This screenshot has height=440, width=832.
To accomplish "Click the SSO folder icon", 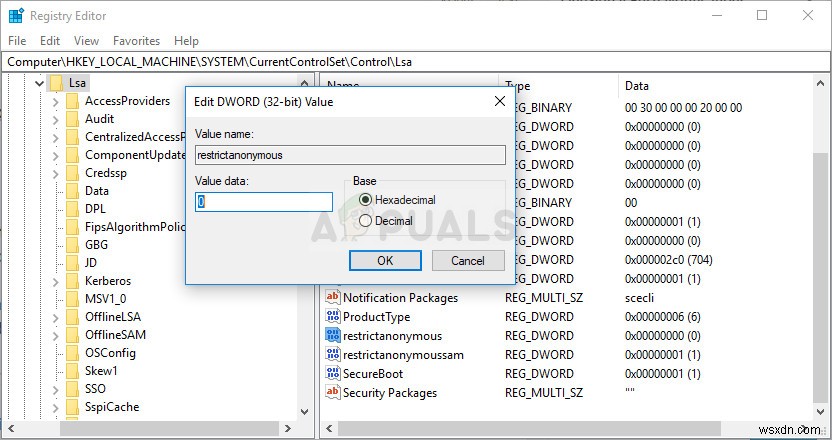I will (x=73, y=389).
